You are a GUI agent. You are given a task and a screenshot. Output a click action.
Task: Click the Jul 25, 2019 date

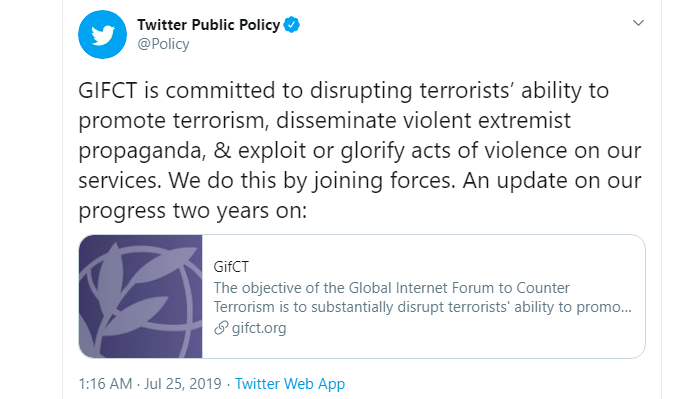coord(183,384)
